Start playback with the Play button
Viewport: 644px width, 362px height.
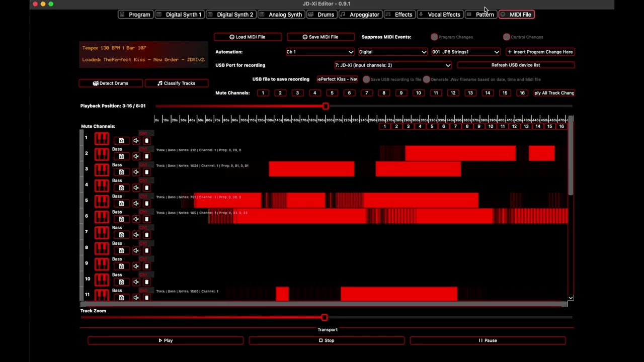(166, 340)
